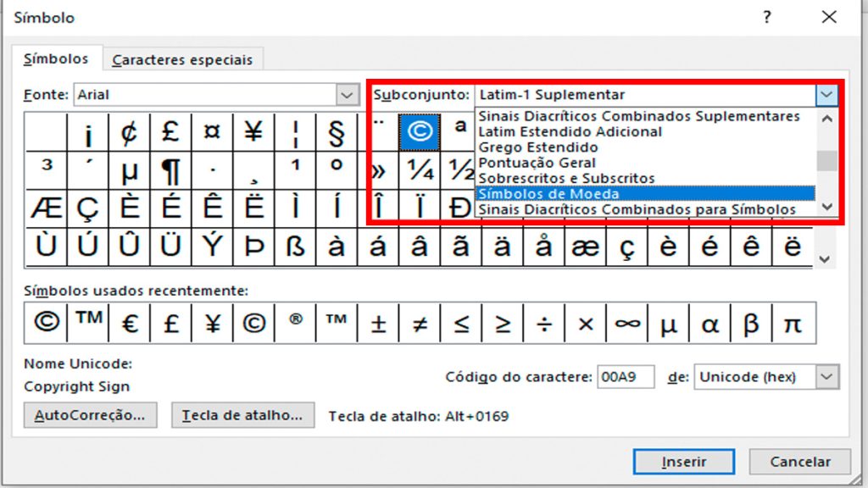Pick the section sign symbol in the grid

pyautogui.click(x=336, y=132)
